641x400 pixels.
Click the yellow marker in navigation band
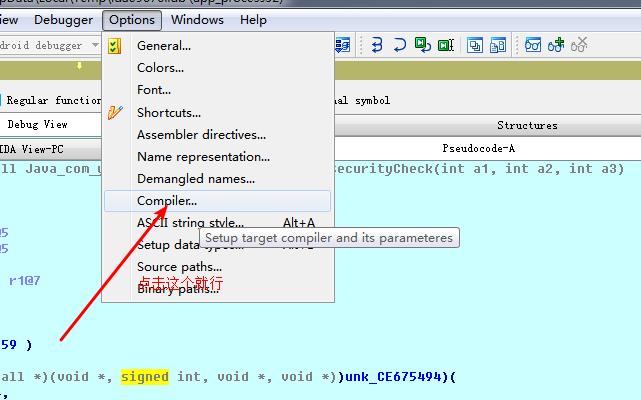click(79, 65)
